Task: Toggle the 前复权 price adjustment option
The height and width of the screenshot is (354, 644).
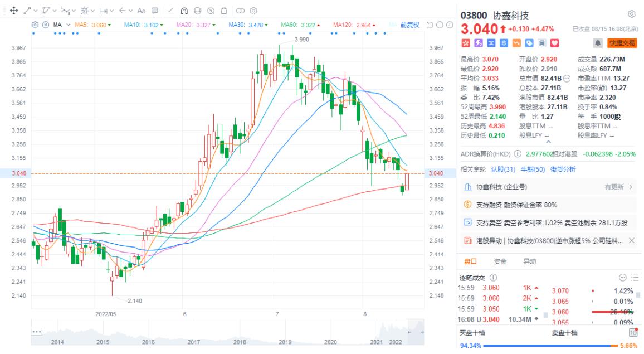Action: tap(409, 25)
